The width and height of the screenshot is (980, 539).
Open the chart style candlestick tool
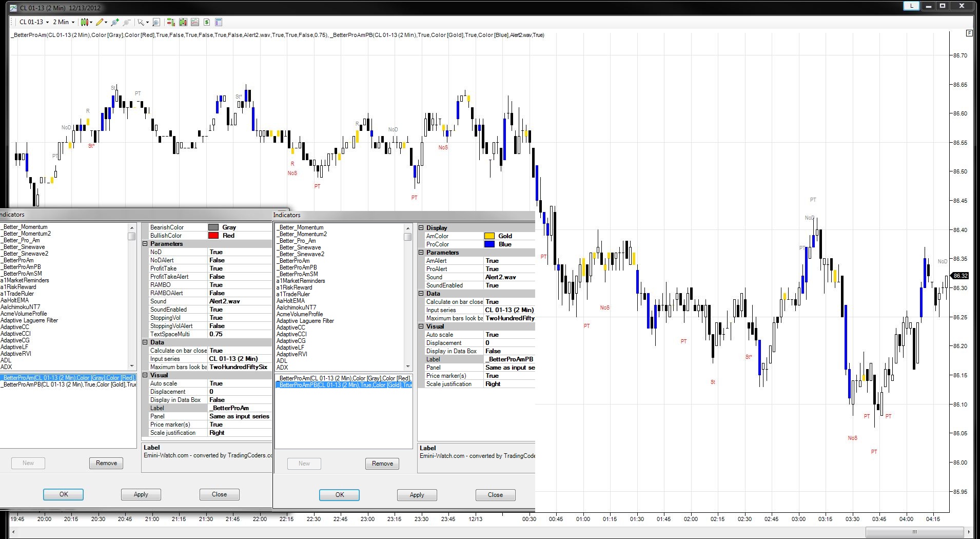(x=85, y=22)
